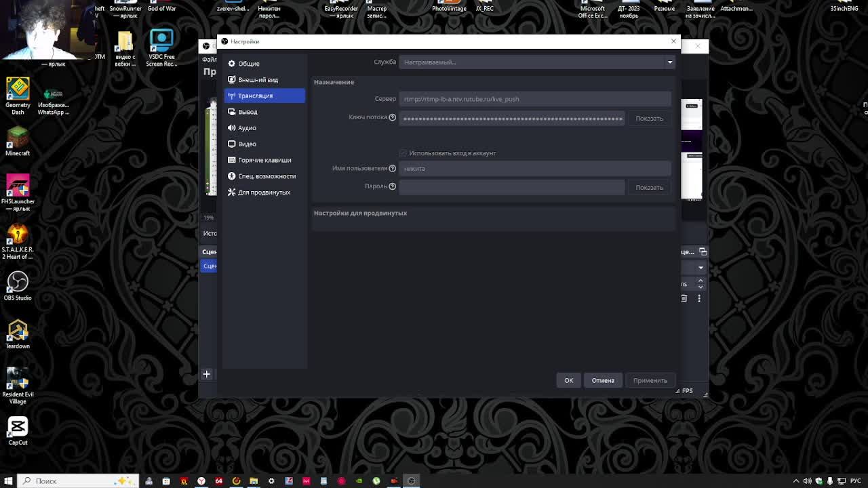Click the Имя пользователя input field
868x488 pixels.
[x=535, y=169]
